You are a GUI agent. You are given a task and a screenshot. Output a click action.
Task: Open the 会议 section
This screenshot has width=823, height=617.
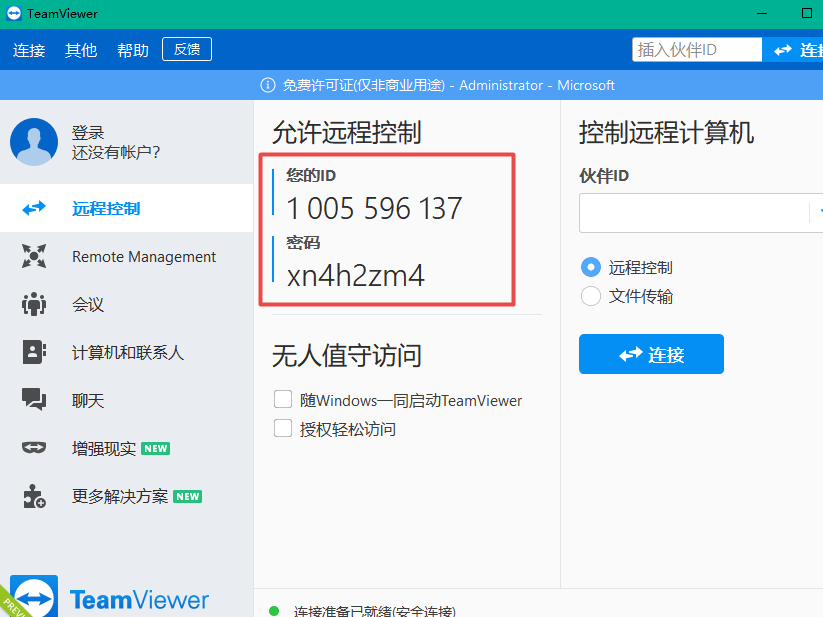126,304
